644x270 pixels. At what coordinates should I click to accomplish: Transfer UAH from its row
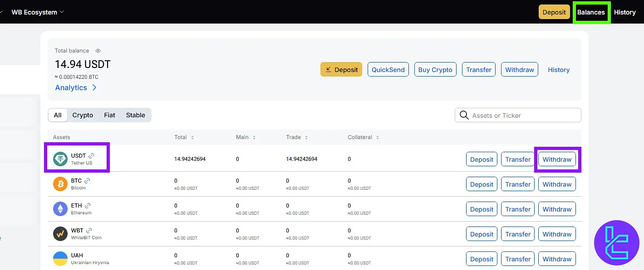point(518,259)
